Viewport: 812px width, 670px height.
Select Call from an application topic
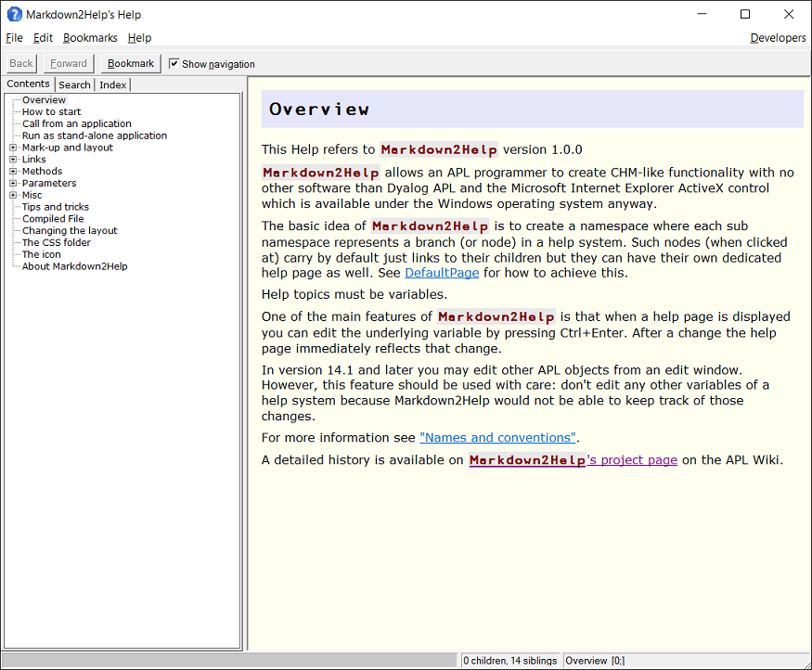tap(77, 123)
